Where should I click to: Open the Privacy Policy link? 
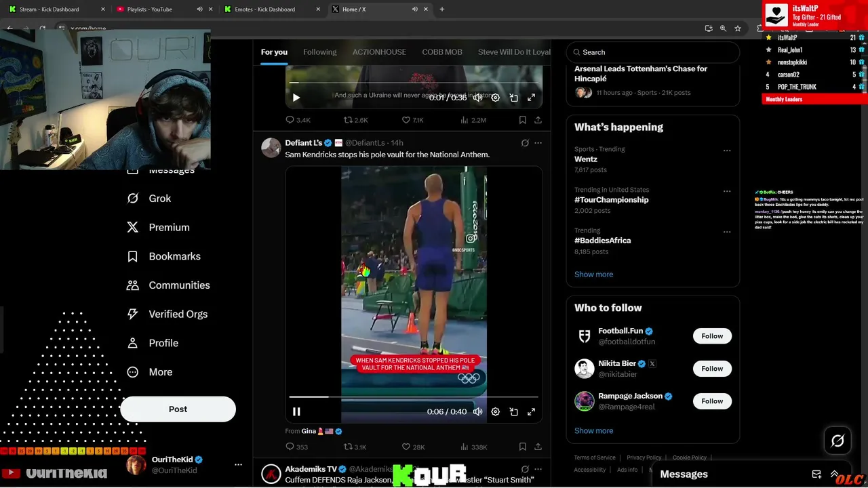pyautogui.click(x=644, y=457)
